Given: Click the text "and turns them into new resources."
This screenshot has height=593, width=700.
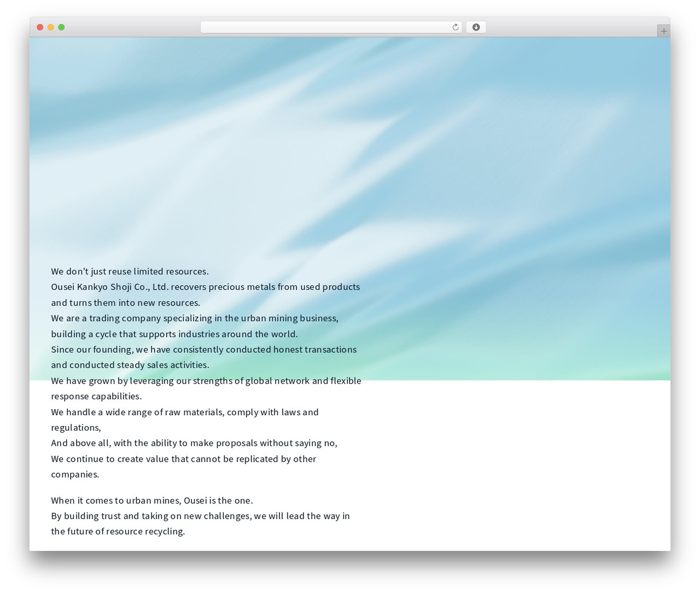Looking at the screenshot, I should click(x=126, y=303).
